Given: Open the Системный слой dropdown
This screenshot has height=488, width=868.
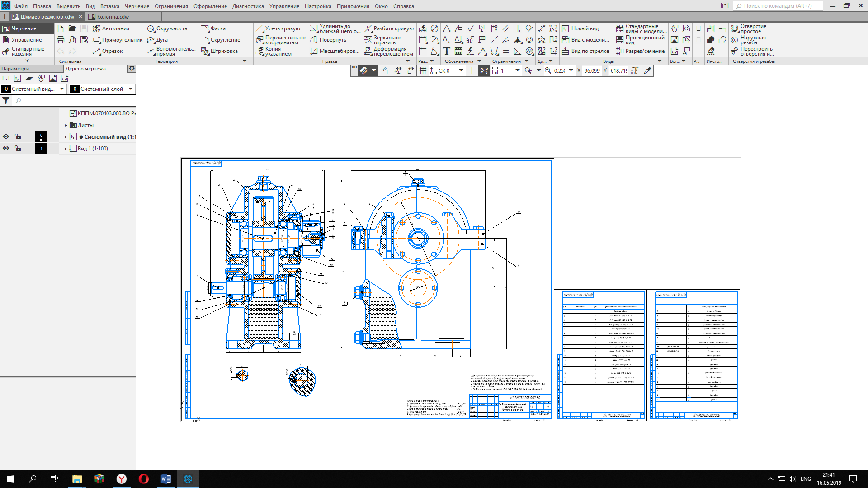Looking at the screenshot, I should pos(131,89).
